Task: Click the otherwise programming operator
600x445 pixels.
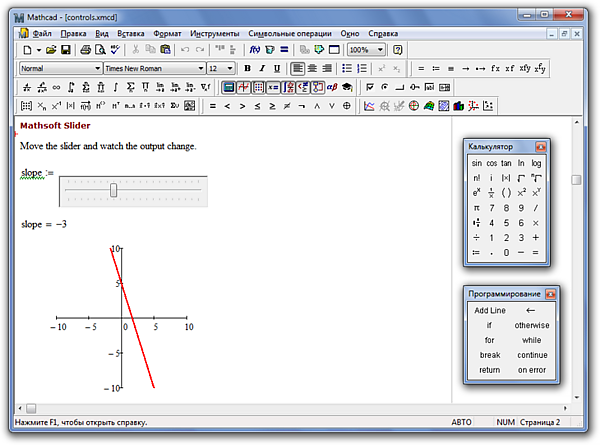Action: point(532,325)
